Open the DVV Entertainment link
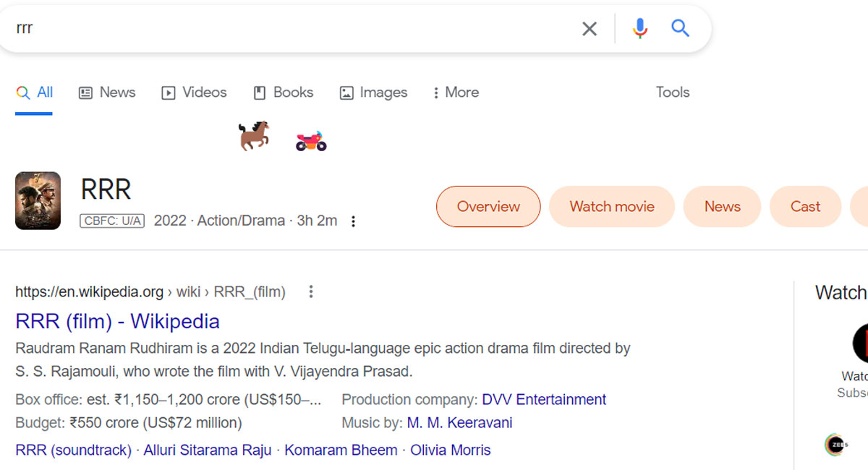Image resolution: width=868 pixels, height=470 pixels. click(544, 399)
